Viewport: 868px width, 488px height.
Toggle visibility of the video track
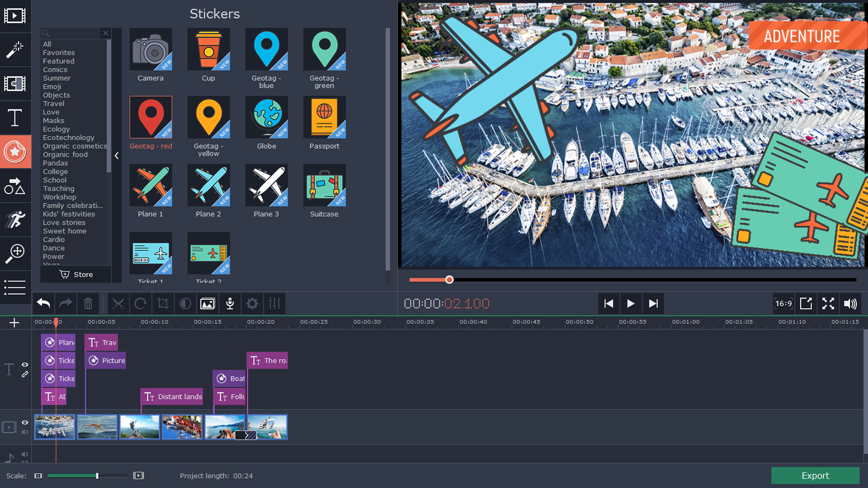[x=25, y=423]
